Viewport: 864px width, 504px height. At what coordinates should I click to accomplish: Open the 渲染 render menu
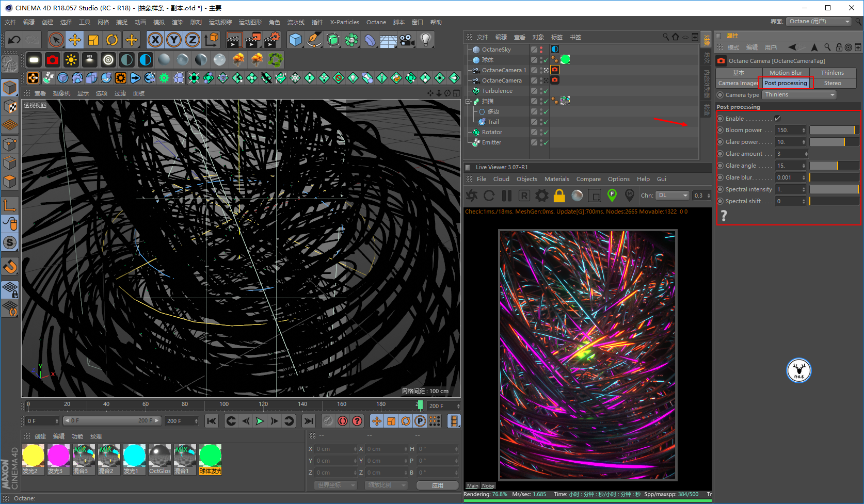(178, 22)
